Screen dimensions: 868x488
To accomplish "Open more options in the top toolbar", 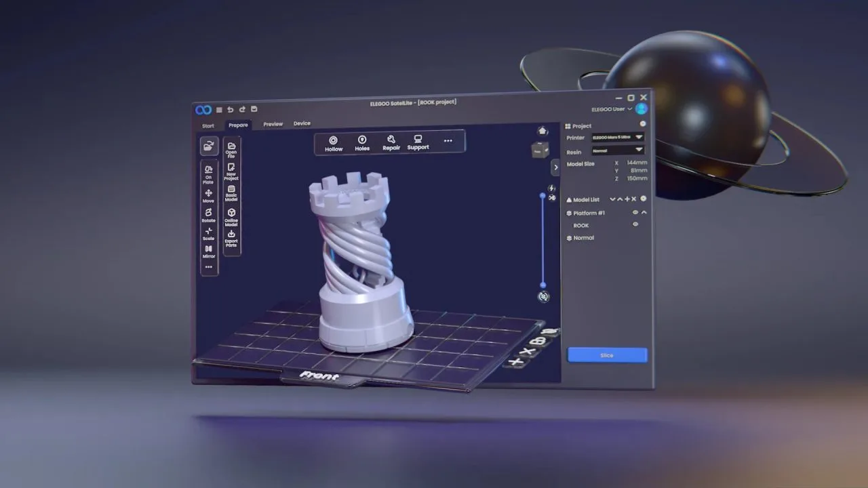I will point(448,141).
